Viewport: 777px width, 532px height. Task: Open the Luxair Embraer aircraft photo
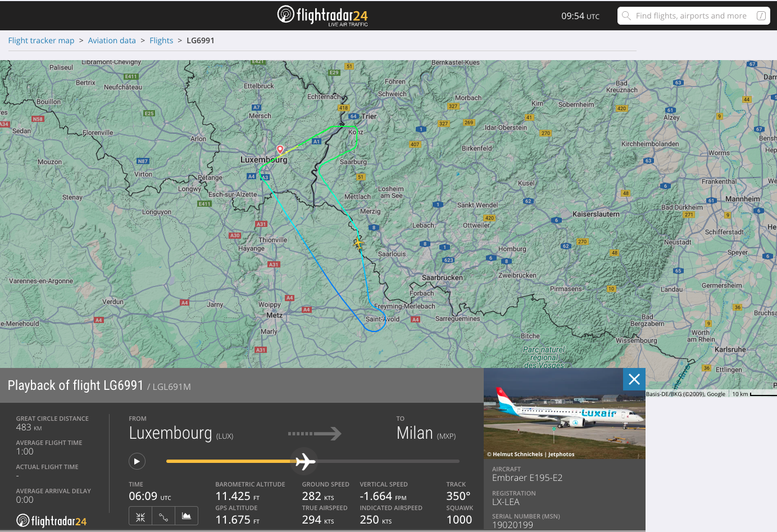click(565, 413)
